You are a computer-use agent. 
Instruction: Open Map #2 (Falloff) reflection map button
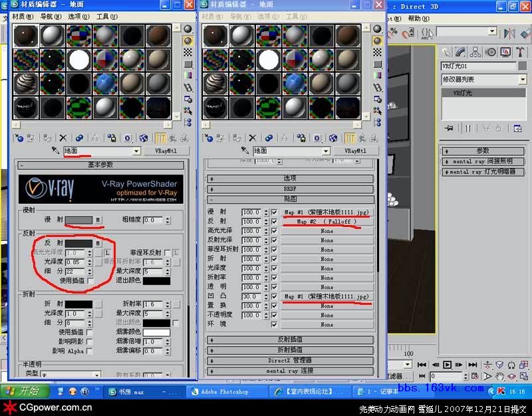pyautogui.click(x=327, y=222)
